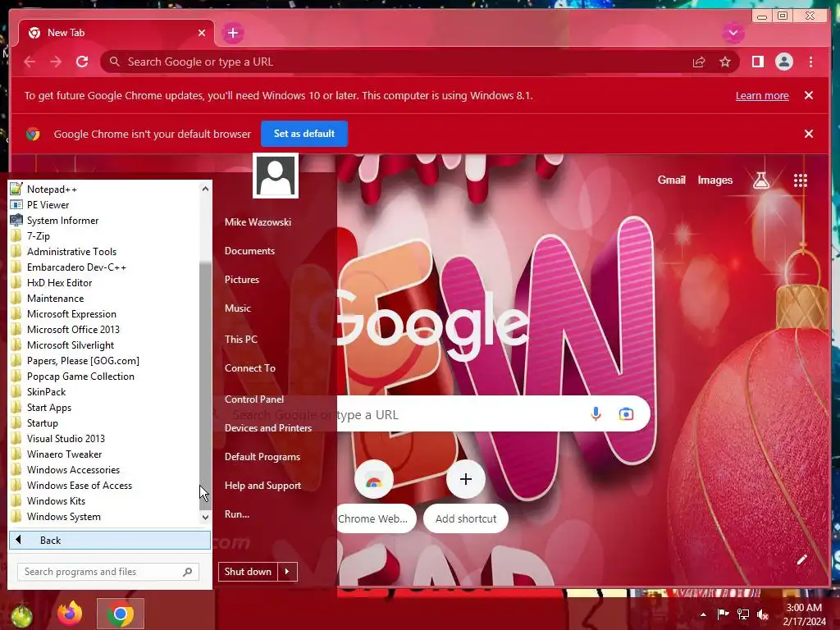Open Devices and Printers
This screenshot has height=630, width=840.
point(268,428)
